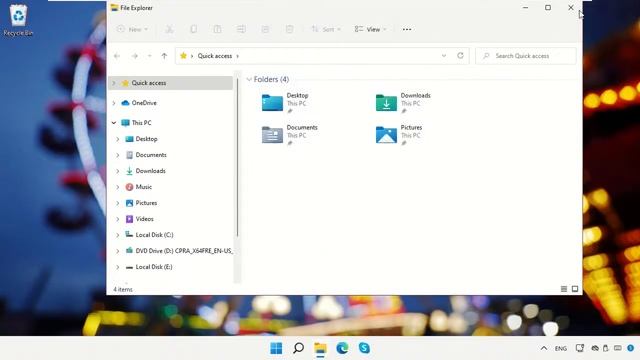Open Recycle Bin on desktop
The image size is (640, 360).
(18, 20)
